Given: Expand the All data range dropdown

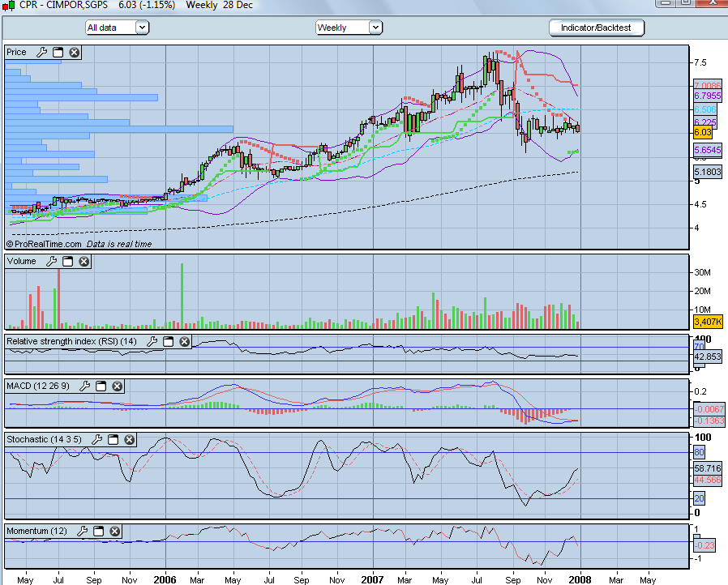Looking at the screenshot, I should [x=142, y=28].
